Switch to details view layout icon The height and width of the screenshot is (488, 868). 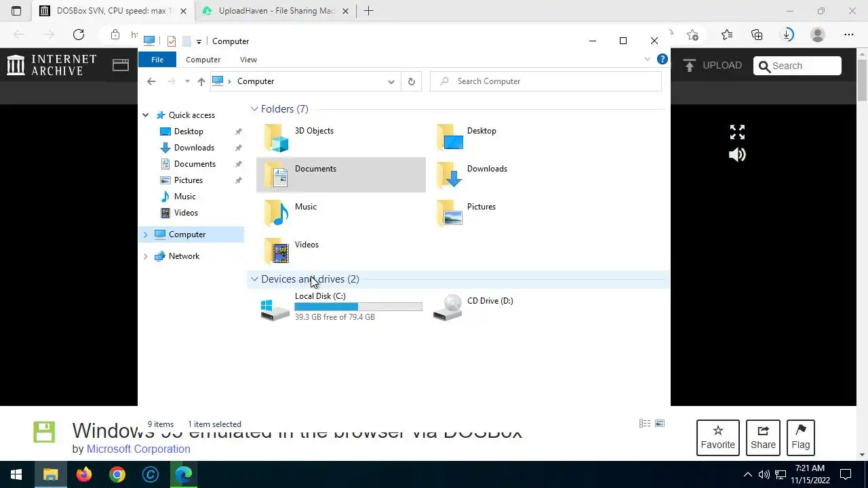[x=645, y=424]
